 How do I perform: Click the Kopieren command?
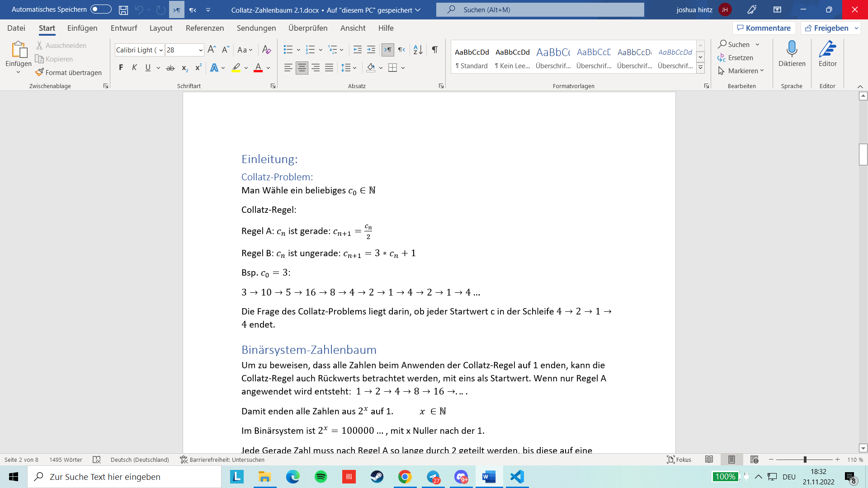pos(54,59)
